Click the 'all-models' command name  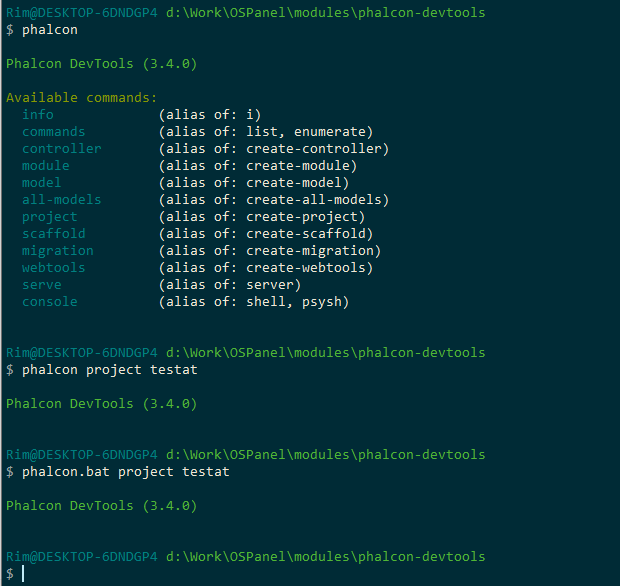coord(62,200)
